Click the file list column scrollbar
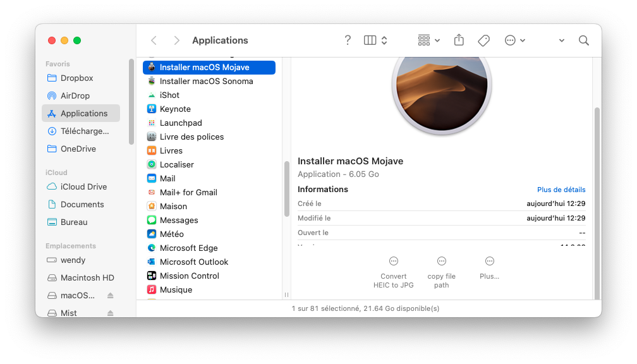Image resolution: width=637 pixels, height=364 pixels. (x=286, y=189)
